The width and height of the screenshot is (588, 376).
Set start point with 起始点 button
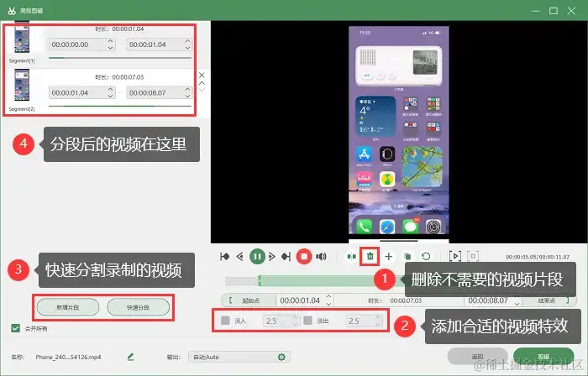tap(249, 300)
